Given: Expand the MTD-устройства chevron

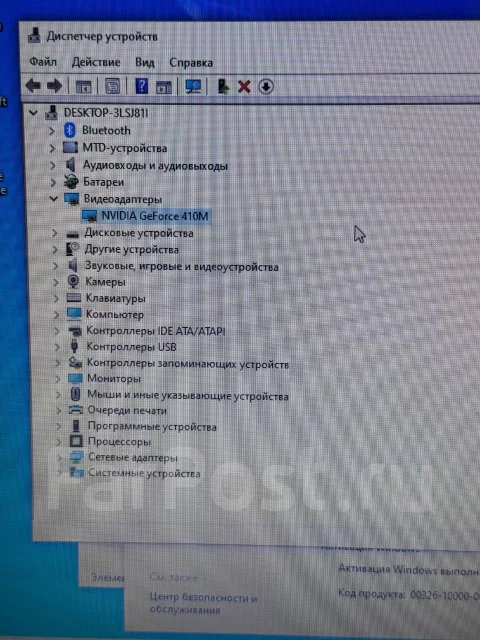Looking at the screenshot, I should [52, 148].
